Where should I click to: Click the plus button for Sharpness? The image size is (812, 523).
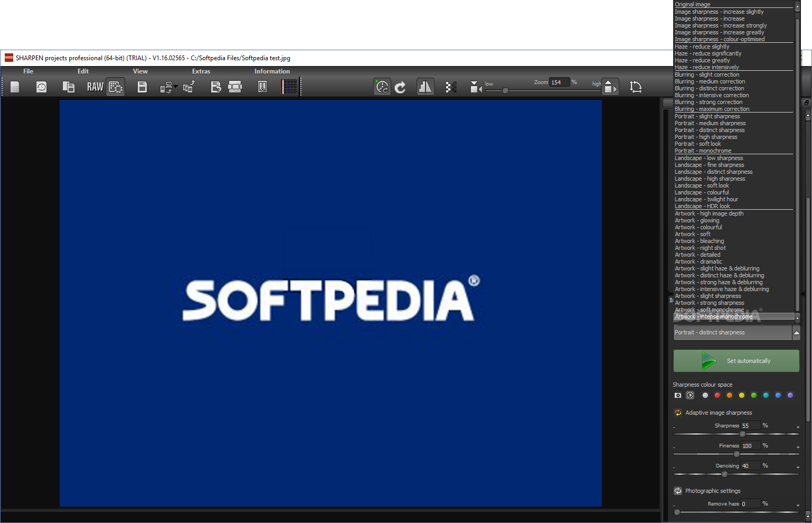point(798,427)
